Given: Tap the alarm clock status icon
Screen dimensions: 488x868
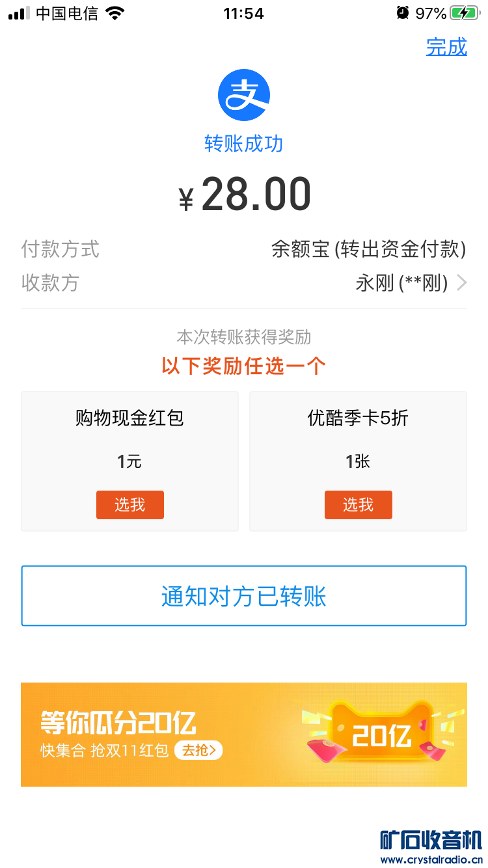Looking at the screenshot, I should click(403, 13).
